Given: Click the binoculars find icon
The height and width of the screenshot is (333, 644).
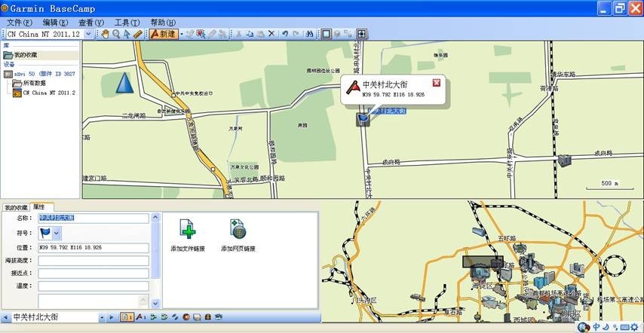Looking at the screenshot, I should coord(310,34).
